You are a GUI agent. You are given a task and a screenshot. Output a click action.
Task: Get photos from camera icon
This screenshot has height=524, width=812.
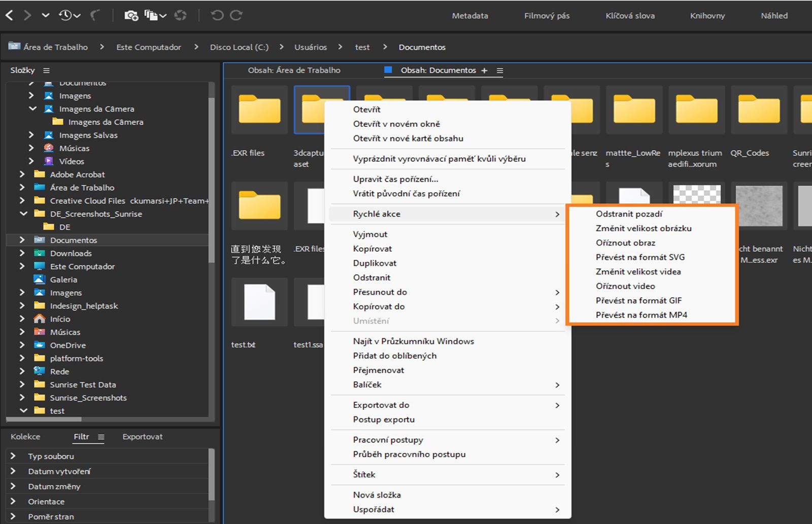(x=131, y=15)
